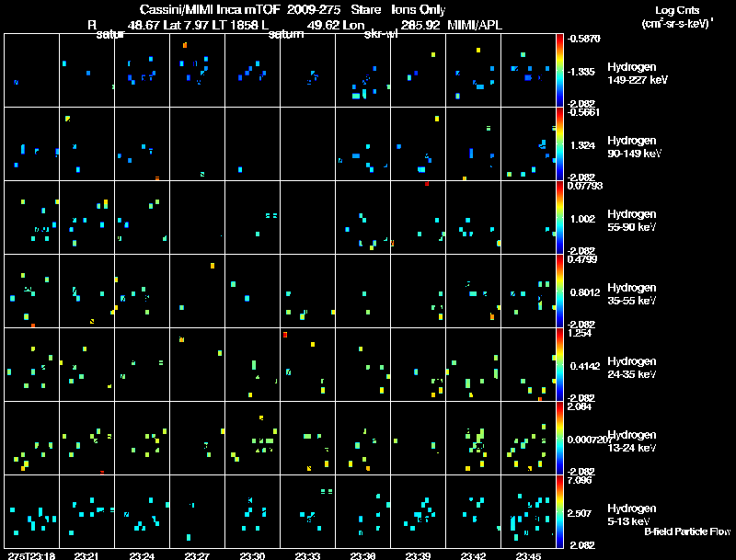Image resolution: width=736 pixels, height=560 pixels.
Task: Click the '23:21' time axis label
Action: click(86, 556)
